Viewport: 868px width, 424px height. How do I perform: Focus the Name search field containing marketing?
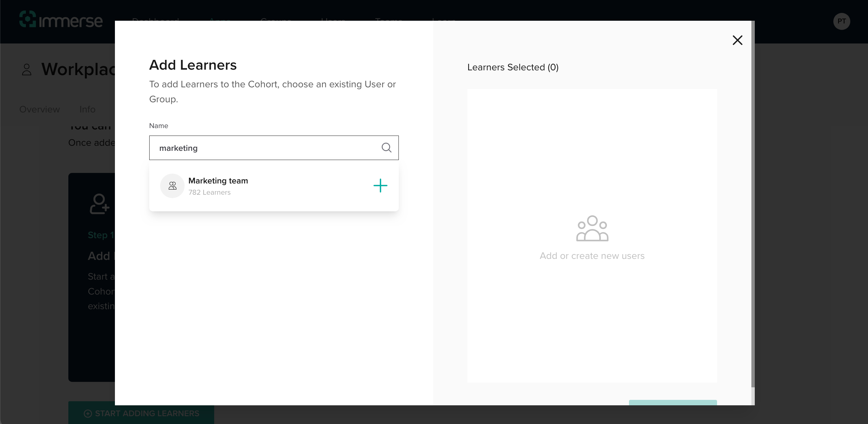point(265,148)
